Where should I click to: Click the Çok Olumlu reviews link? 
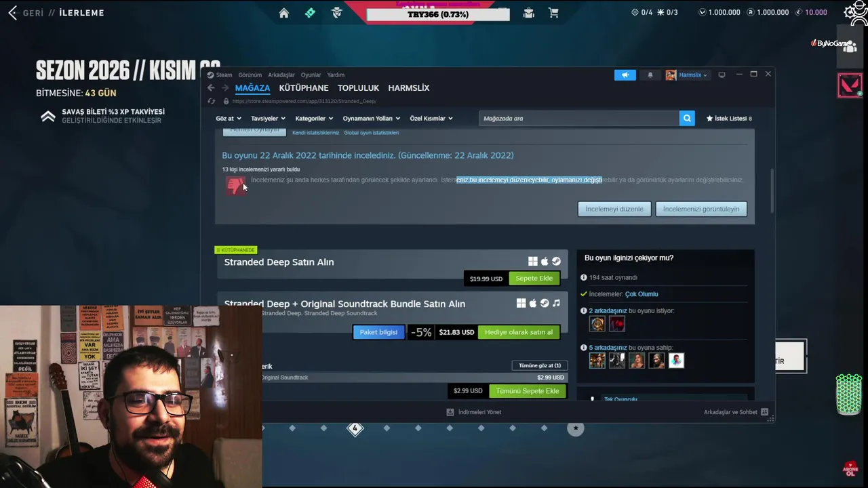click(642, 294)
